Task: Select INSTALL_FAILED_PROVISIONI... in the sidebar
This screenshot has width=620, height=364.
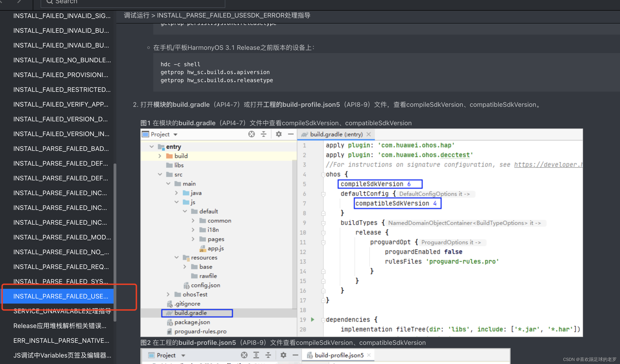Action: 61,75
